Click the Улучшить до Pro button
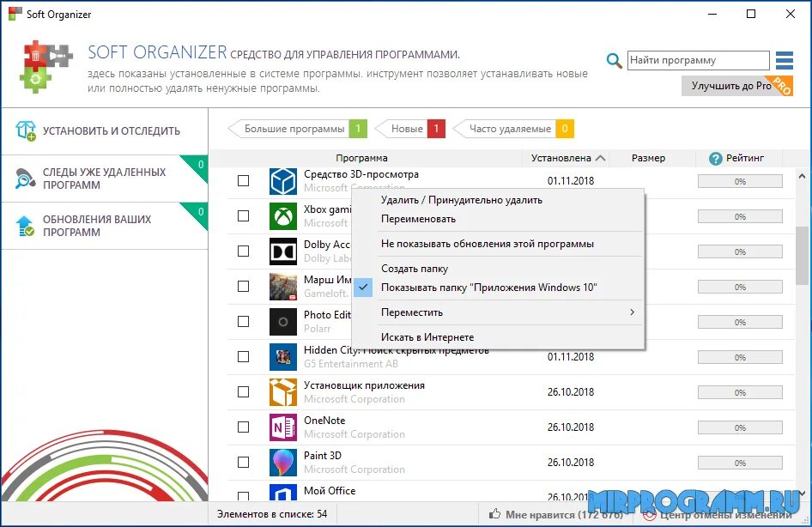 click(x=735, y=86)
